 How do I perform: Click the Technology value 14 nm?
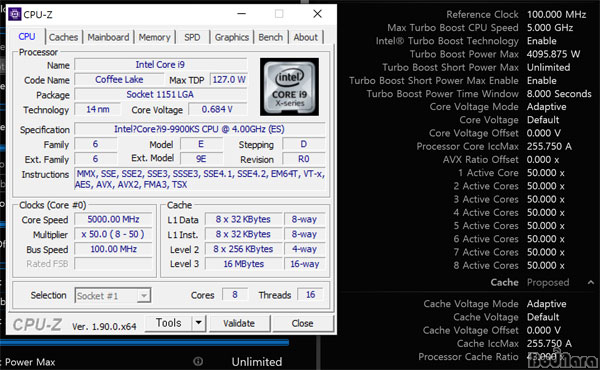[98, 109]
